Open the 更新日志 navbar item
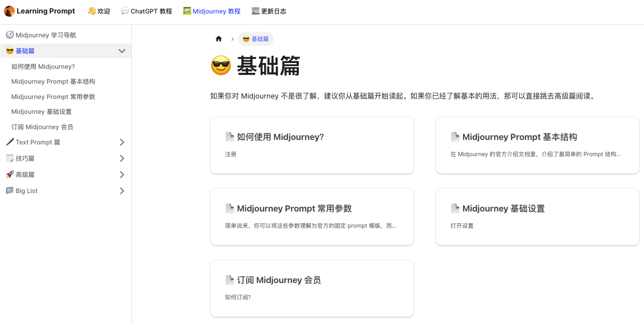The width and height of the screenshot is (644, 324). tap(269, 11)
